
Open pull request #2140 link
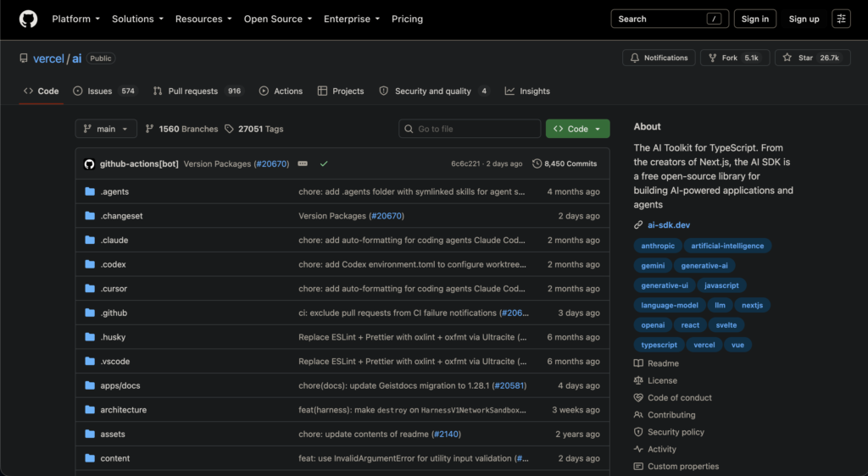446,434
